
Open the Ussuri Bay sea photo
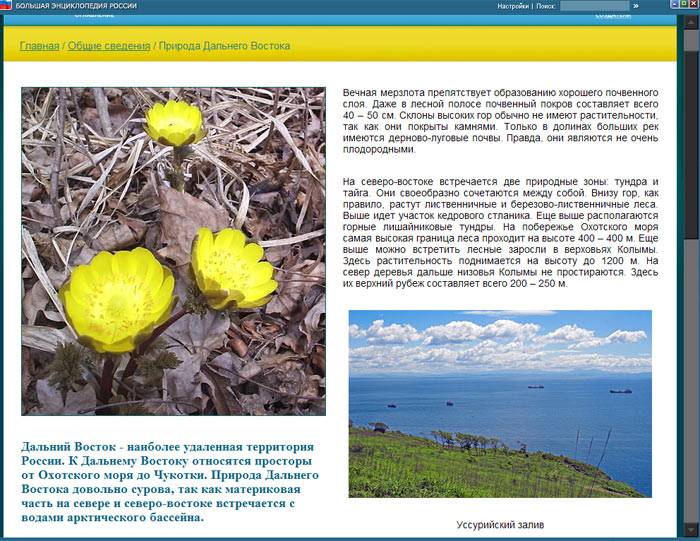coord(500,404)
